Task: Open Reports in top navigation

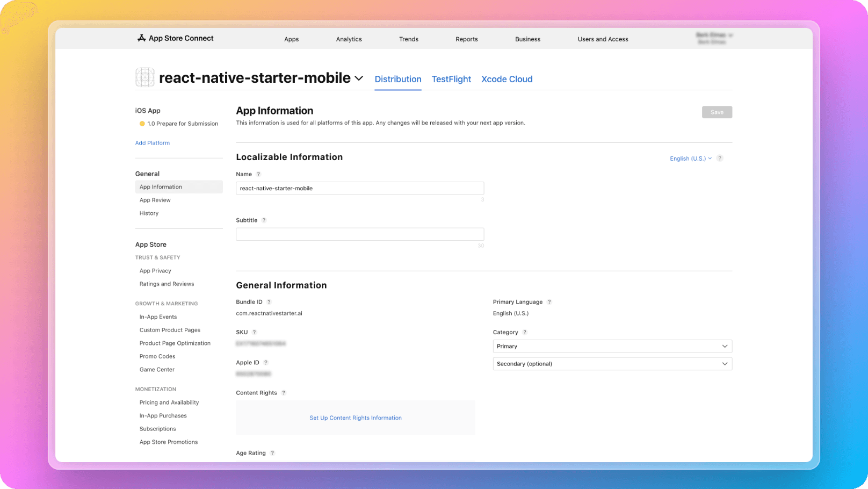Action: pos(467,39)
